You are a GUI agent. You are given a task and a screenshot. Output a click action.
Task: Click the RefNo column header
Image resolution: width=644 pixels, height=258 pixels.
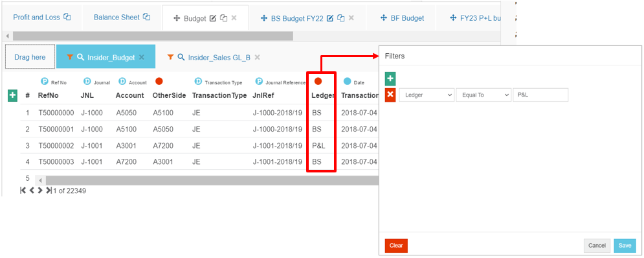click(x=49, y=95)
